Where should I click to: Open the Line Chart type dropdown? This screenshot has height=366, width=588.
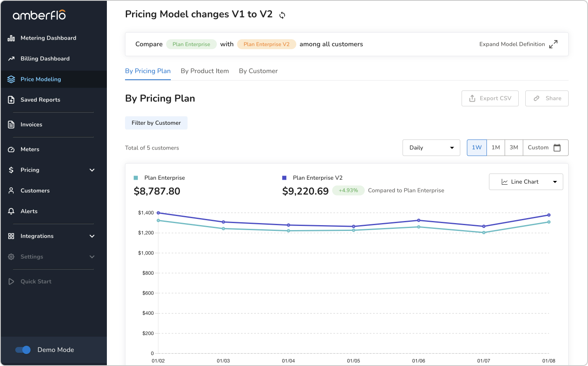pos(526,182)
